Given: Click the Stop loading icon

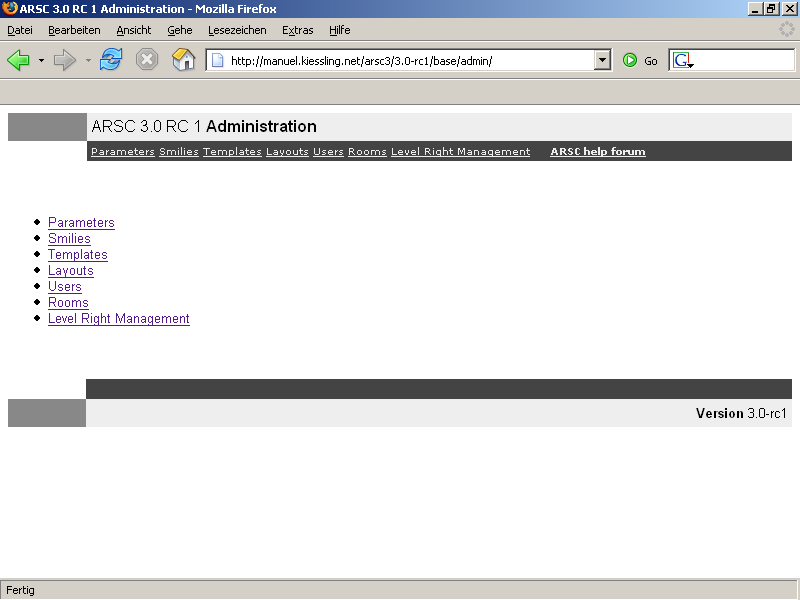Looking at the screenshot, I should click(147, 60).
